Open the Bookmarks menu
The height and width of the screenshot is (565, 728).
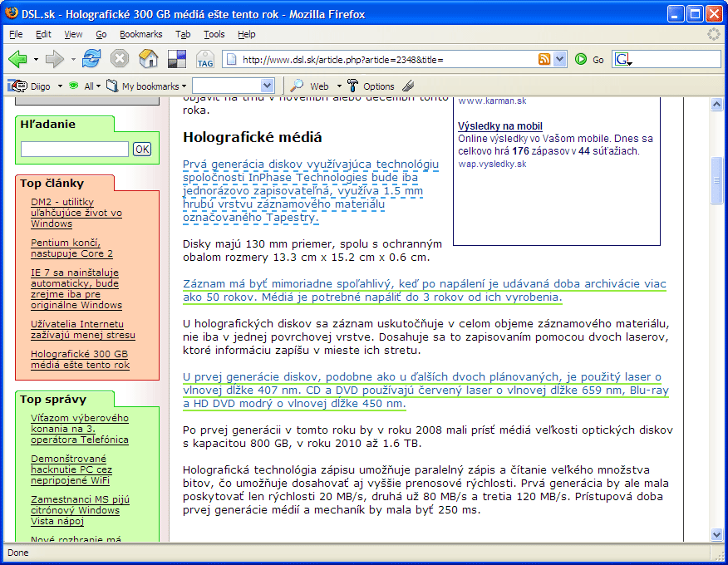point(140,34)
